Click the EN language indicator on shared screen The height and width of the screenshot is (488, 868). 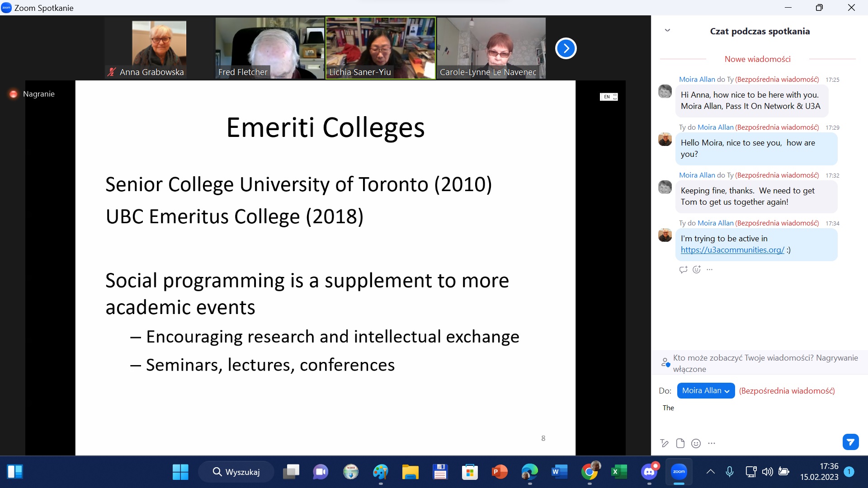click(609, 97)
